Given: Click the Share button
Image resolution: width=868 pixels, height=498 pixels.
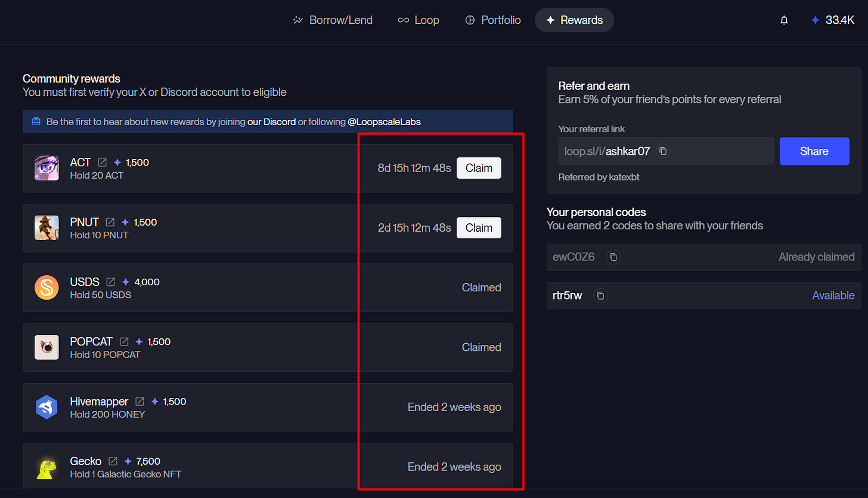Looking at the screenshot, I should (814, 151).
